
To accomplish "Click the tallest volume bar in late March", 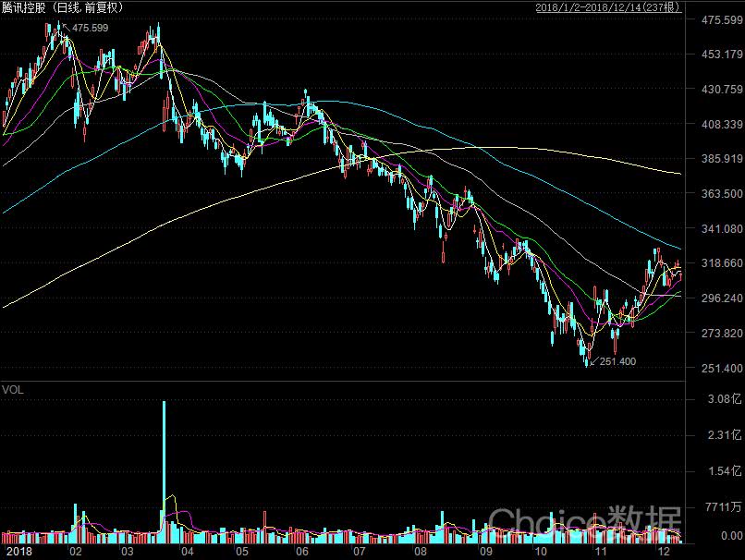I will [x=165, y=472].
